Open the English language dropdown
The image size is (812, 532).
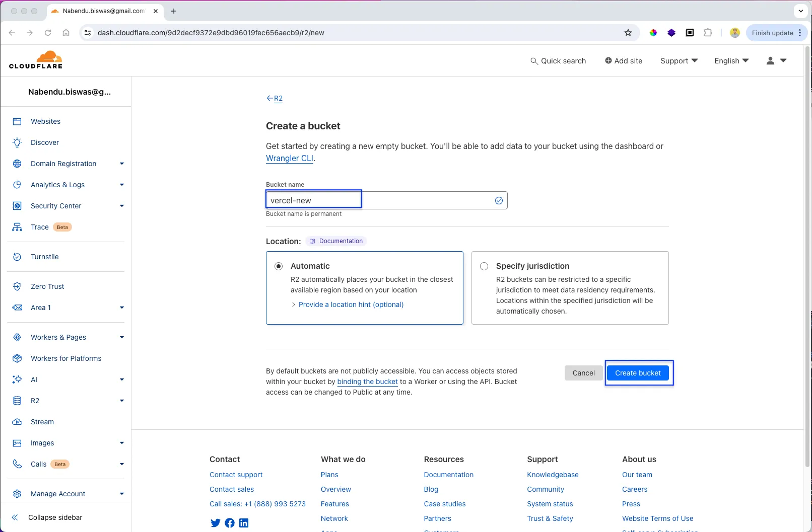(x=731, y=61)
